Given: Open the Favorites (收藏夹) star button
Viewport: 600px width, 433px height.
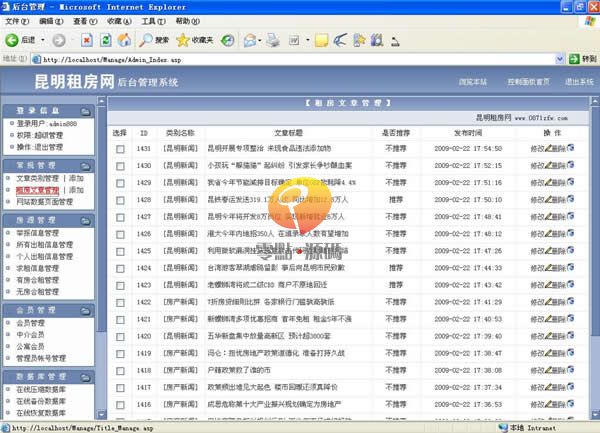Looking at the screenshot, I should pyautogui.click(x=194, y=40).
